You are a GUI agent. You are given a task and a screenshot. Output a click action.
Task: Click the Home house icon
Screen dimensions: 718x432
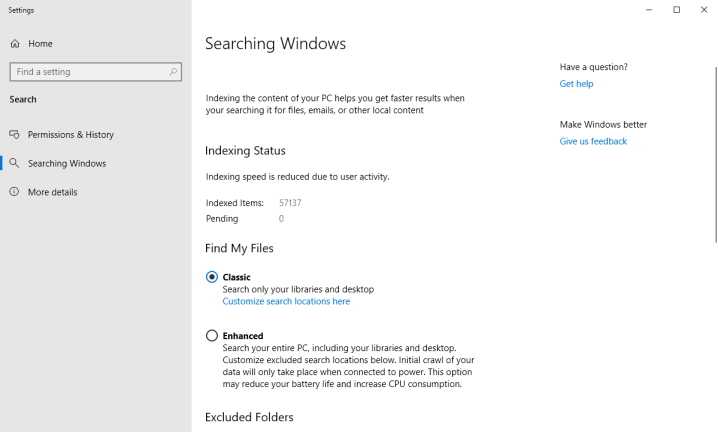tap(15, 44)
